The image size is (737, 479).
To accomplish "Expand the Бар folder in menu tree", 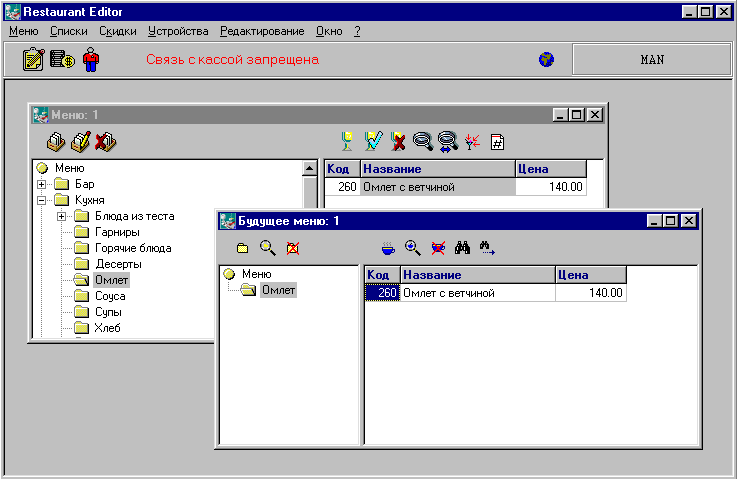I will [x=41, y=184].
